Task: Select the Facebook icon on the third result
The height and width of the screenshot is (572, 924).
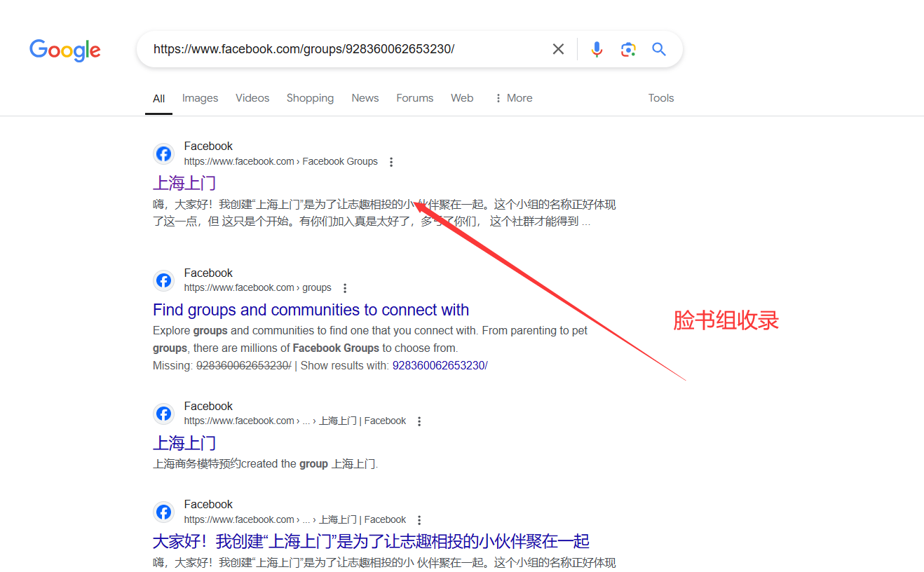Action: (x=163, y=413)
